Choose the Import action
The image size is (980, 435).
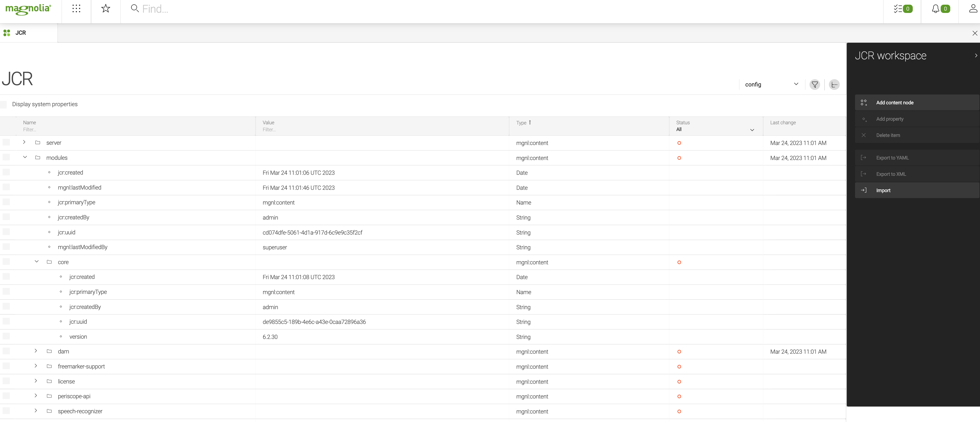pos(917,191)
